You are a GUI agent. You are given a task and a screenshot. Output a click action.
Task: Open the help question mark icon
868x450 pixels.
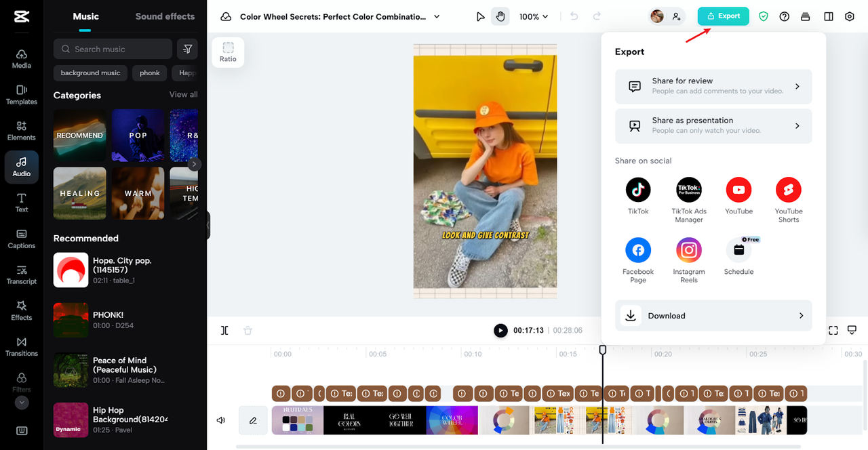tap(785, 16)
